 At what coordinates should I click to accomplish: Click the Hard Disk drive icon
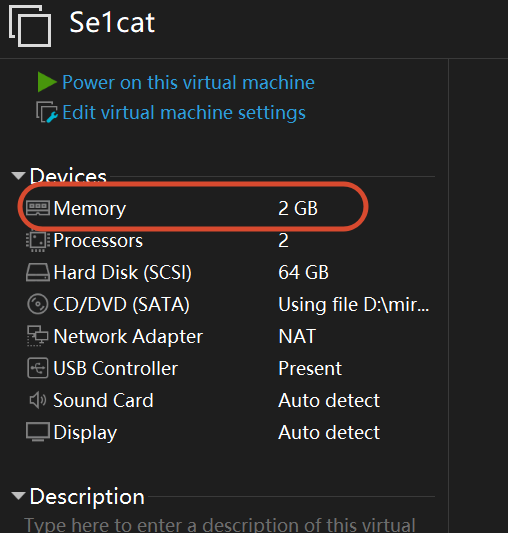coord(38,272)
